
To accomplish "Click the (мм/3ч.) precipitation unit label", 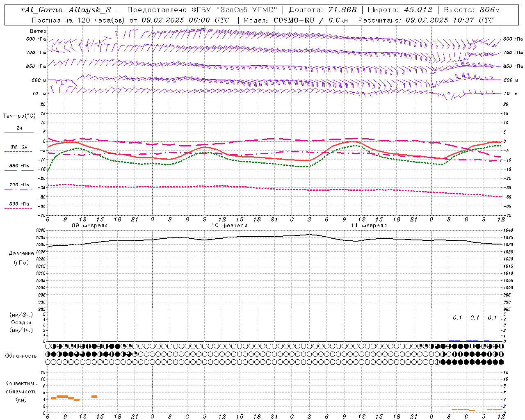I will (21, 315).
